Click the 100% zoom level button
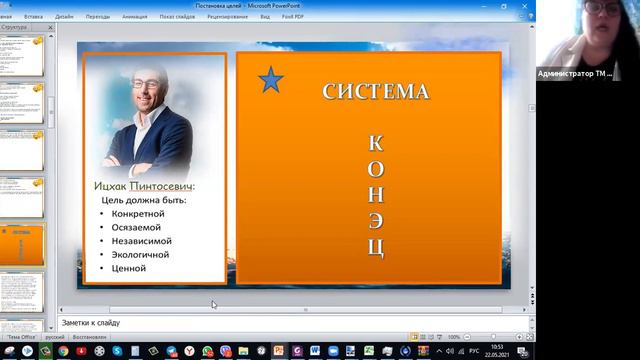The width and height of the screenshot is (640, 360). [x=454, y=337]
